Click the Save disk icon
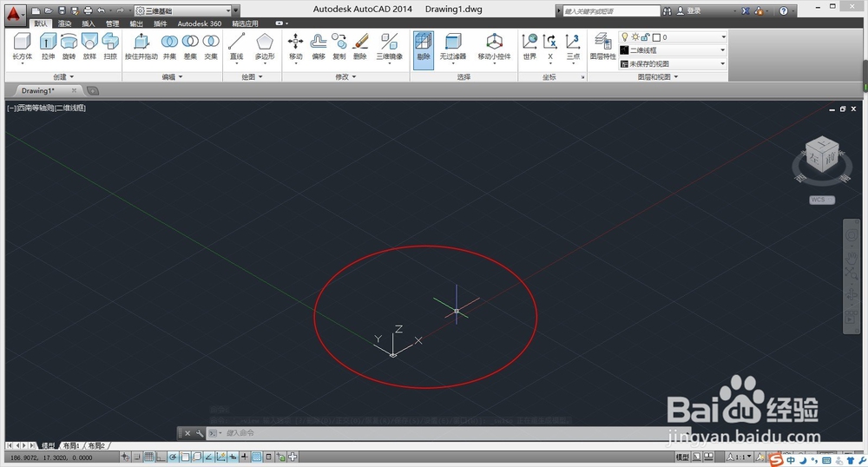This screenshot has width=868, height=467. coord(62,10)
